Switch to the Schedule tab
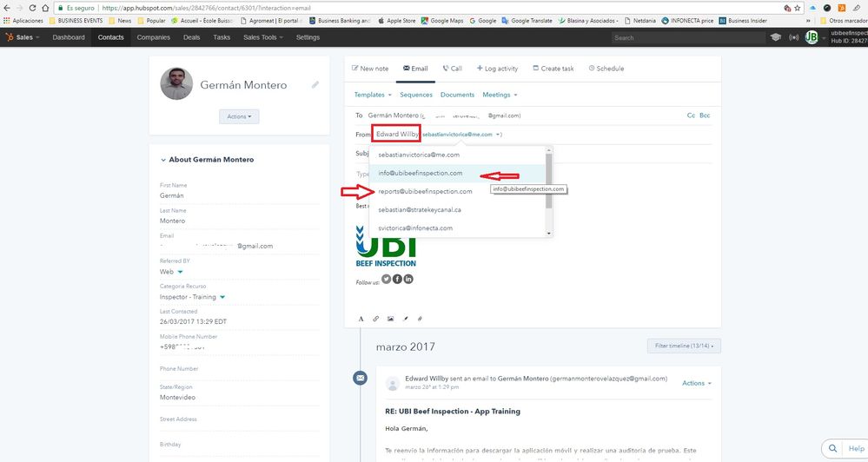This screenshot has height=462, width=868. pos(606,69)
